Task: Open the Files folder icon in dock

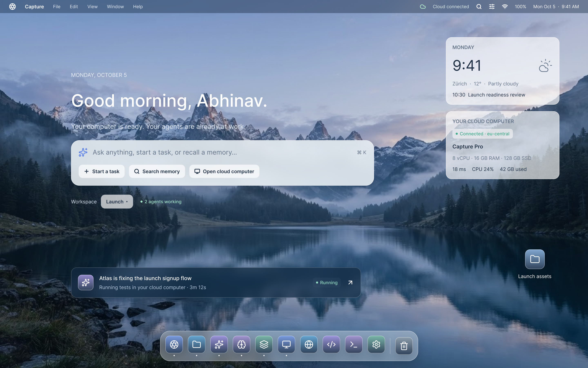Action: (x=197, y=344)
